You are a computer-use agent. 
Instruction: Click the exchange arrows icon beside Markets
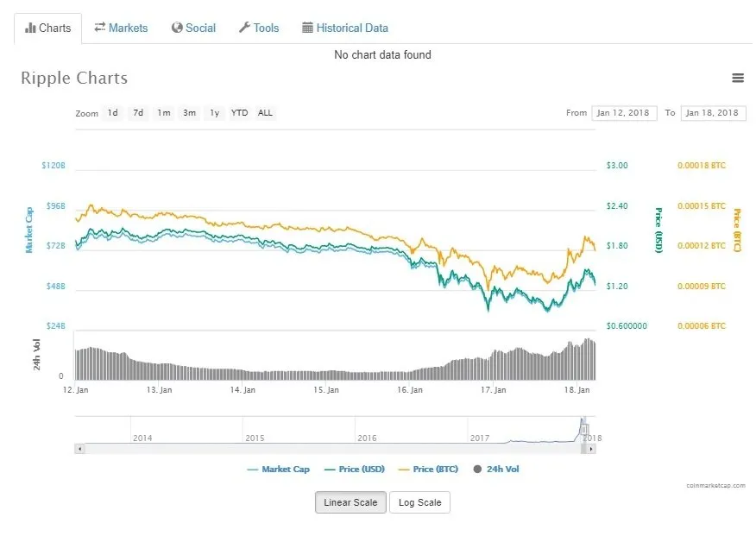click(x=100, y=28)
